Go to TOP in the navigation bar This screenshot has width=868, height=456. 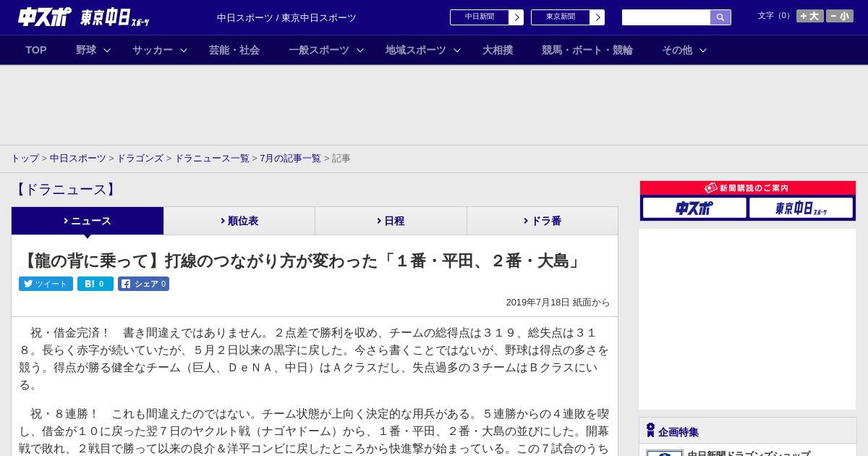point(36,50)
